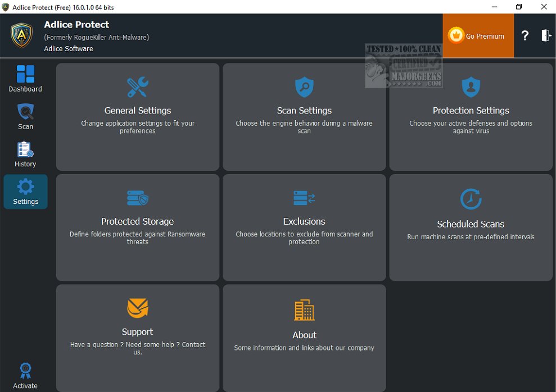Click the crown icon on Go Premium

click(456, 35)
